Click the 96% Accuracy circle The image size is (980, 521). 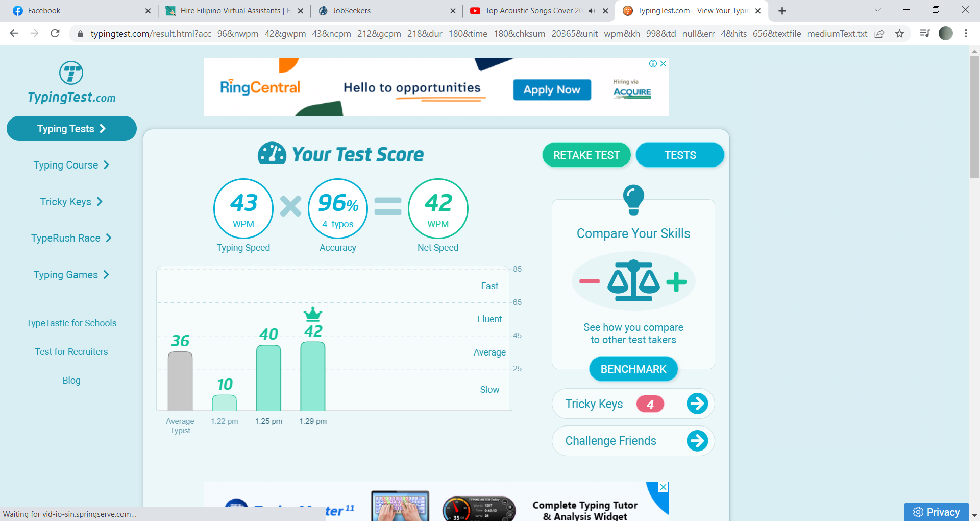[338, 208]
